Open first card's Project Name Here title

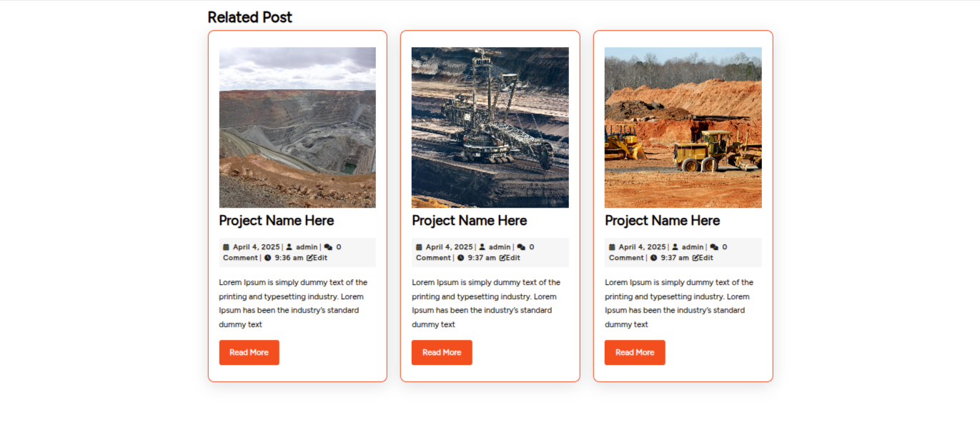pos(276,221)
